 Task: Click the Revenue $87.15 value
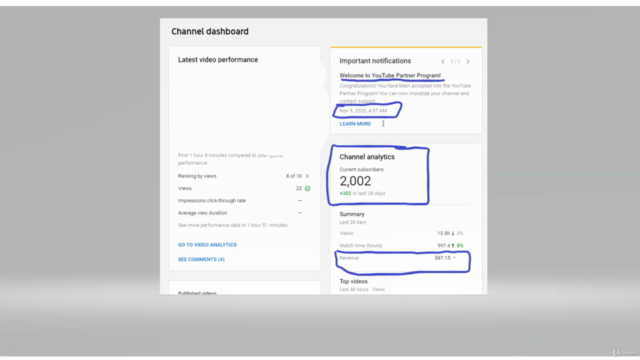point(442,258)
